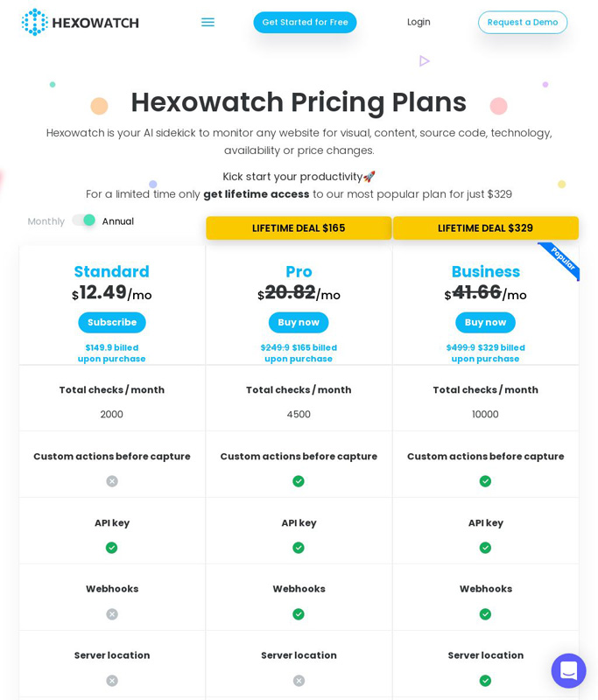Image resolution: width=598 pixels, height=700 pixels.
Task: Subscribe to the Standard plan
Action: click(x=111, y=322)
